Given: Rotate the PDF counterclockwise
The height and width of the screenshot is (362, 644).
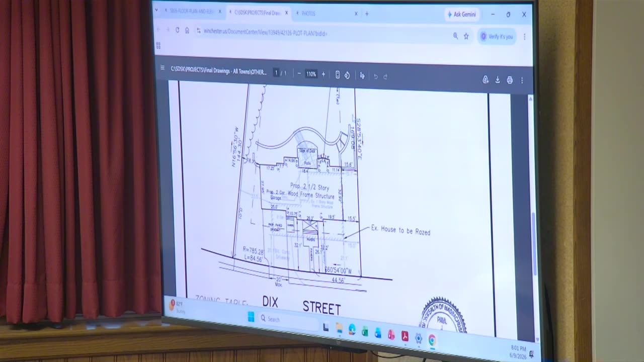Looking at the screenshot, I should tap(347, 75).
